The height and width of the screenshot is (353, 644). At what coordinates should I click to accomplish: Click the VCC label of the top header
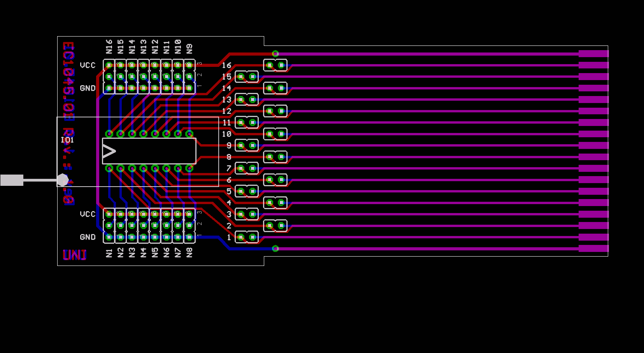tap(88, 65)
